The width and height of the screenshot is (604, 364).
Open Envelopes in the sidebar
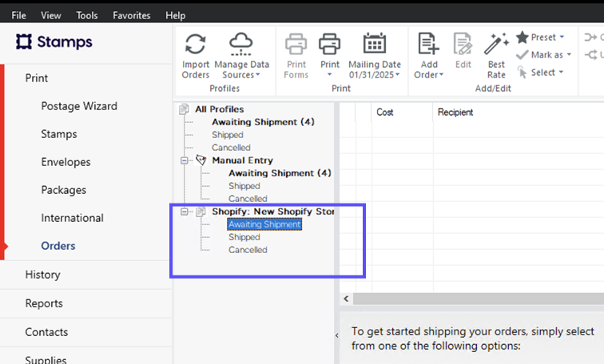coord(66,162)
